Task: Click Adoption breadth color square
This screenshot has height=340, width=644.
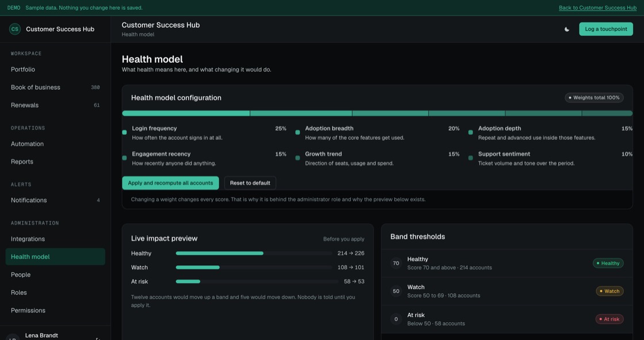Action: click(298, 132)
